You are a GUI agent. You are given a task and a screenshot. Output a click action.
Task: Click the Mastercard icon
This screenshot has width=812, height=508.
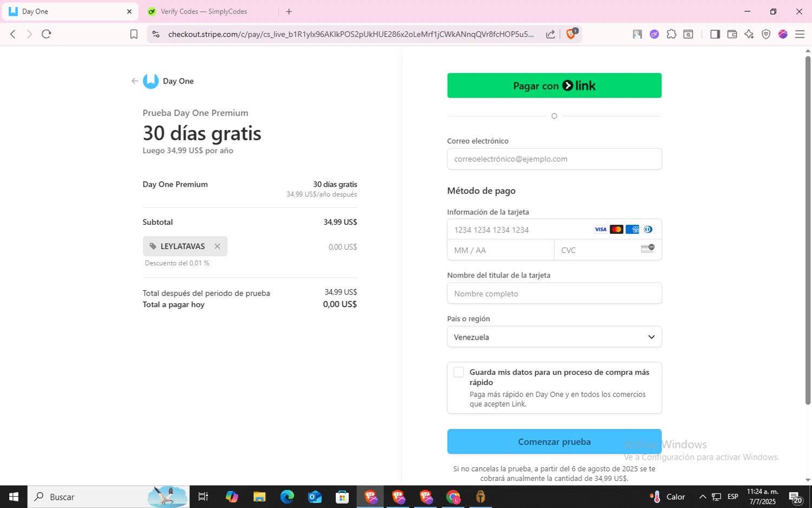click(x=616, y=230)
